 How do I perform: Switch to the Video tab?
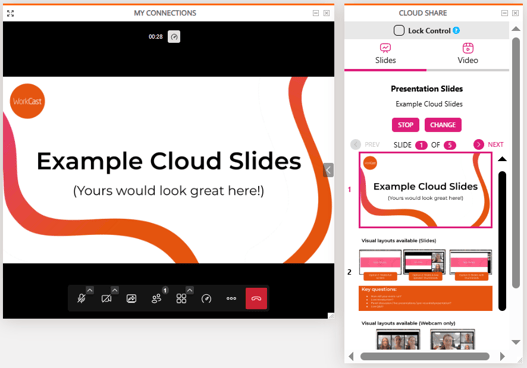point(468,54)
